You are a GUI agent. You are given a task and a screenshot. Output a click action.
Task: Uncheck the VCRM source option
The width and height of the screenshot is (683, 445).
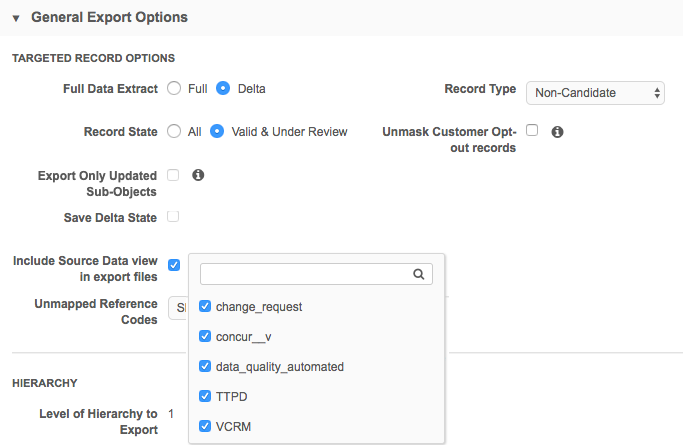click(x=206, y=425)
